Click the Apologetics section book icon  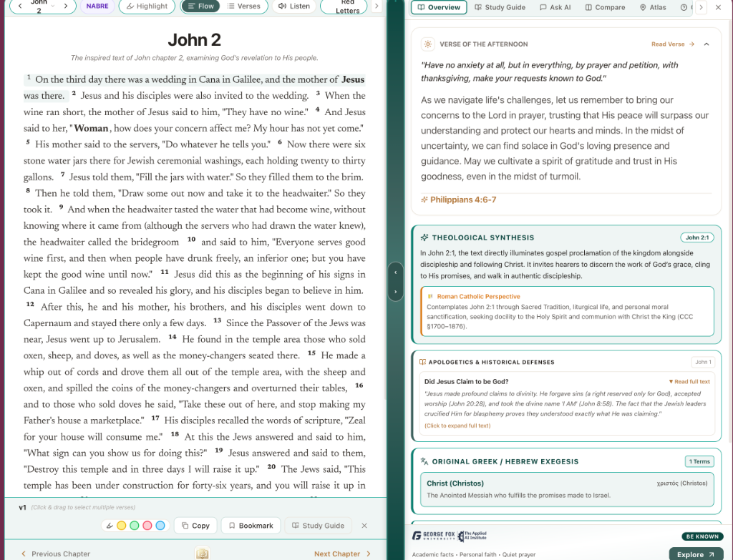[x=422, y=362]
